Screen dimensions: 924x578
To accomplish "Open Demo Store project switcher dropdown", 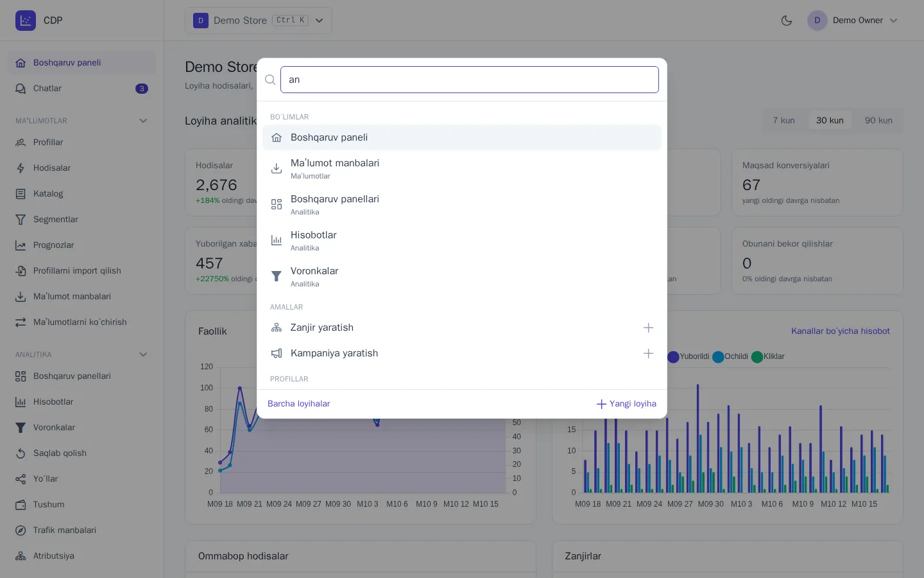I will tap(259, 21).
